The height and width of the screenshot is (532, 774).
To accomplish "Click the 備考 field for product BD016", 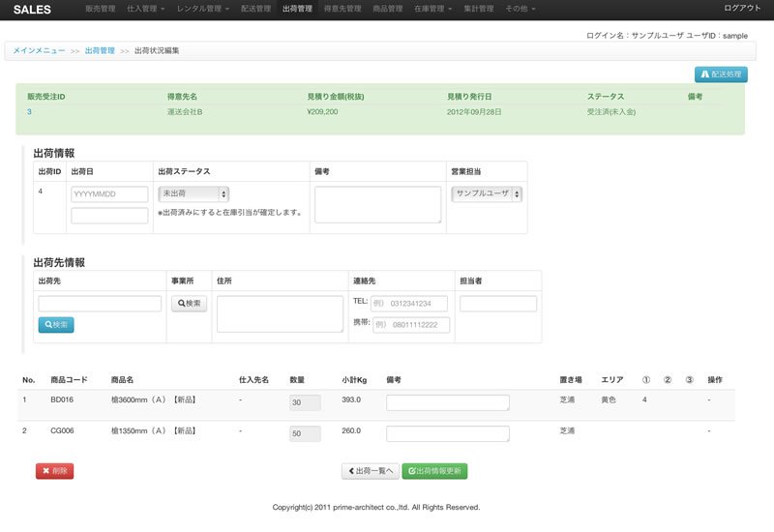I will [x=447, y=402].
